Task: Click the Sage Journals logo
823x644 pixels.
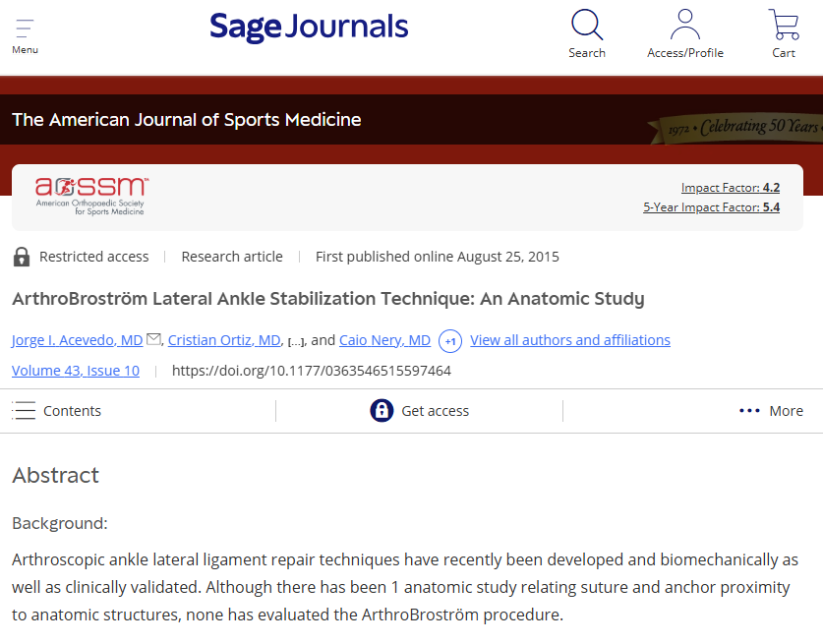Action: (309, 28)
